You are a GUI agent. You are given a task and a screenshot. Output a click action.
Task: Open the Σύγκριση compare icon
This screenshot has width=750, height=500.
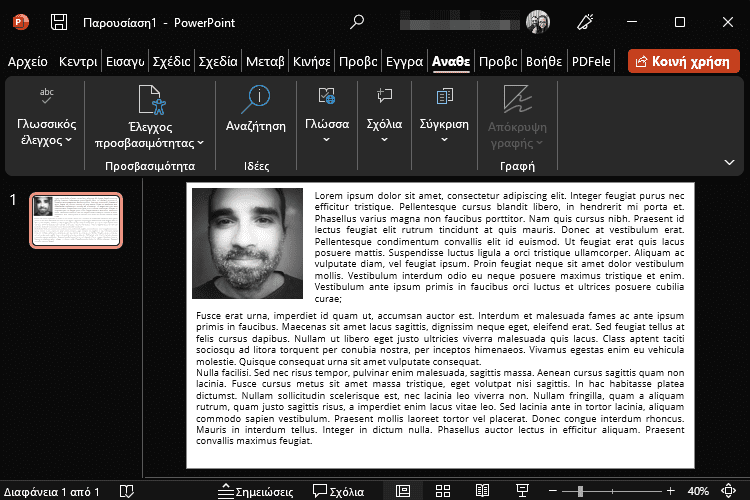(x=444, y=96)
